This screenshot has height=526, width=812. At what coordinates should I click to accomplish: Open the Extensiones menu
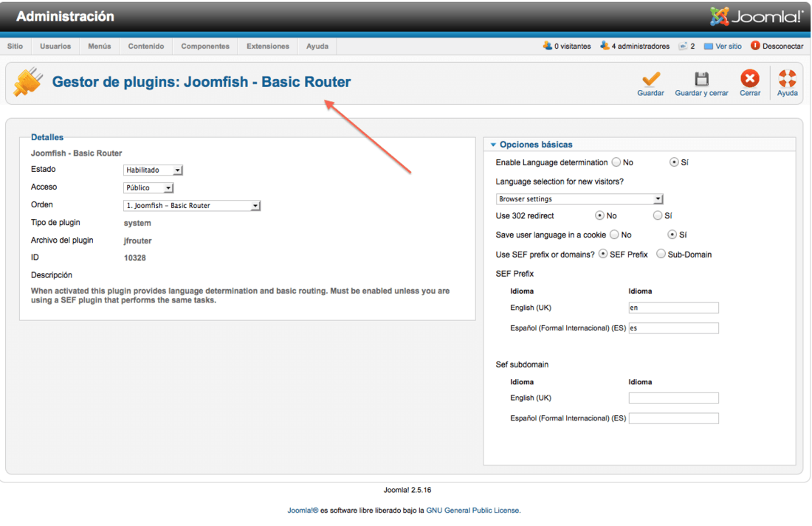point(268,46)
